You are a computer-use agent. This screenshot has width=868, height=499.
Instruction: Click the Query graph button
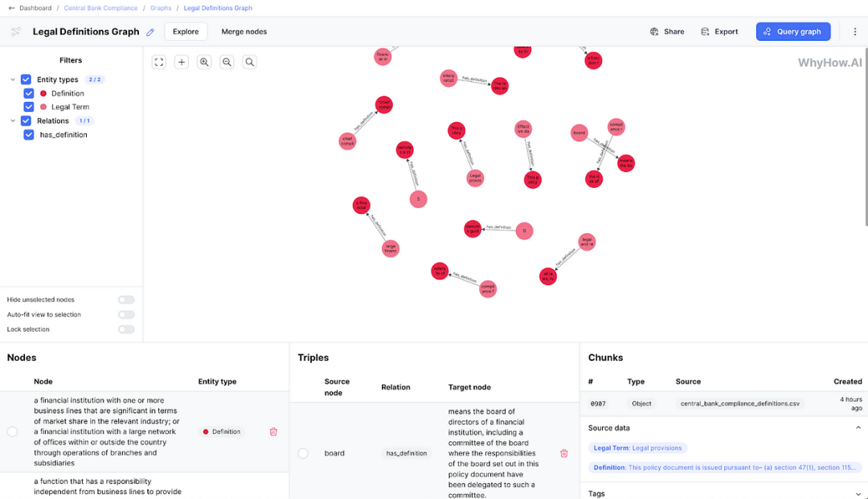tap(793, 31)
